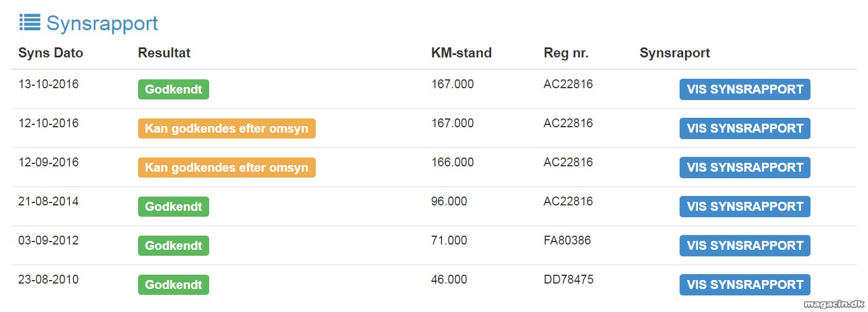Click the Godkendt badge for 23-08-2010
The image size is (868, 312).
(174, 285)
